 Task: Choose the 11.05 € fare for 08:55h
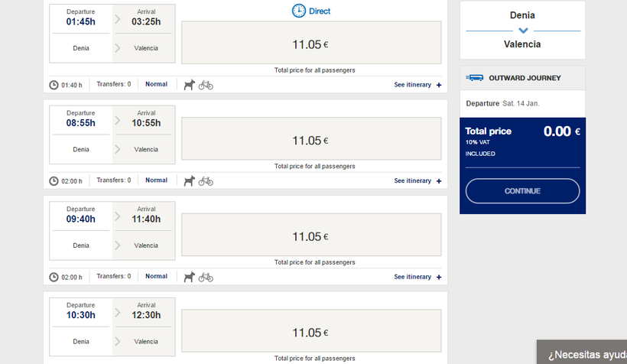point(310,139)
